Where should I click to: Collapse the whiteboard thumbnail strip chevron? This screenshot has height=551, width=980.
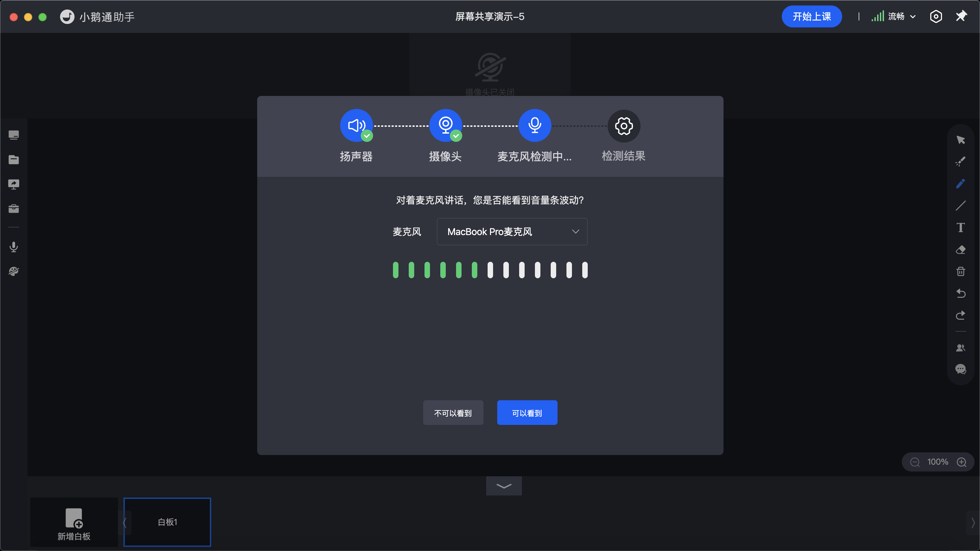(504, 486)
